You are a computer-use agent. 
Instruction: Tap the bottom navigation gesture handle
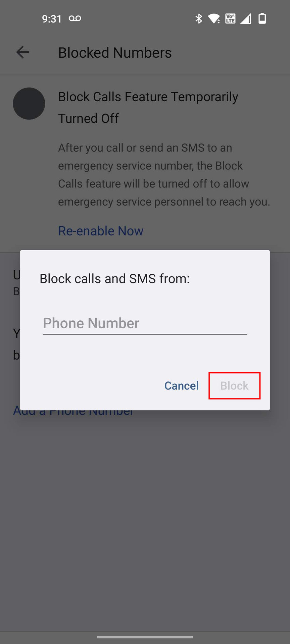[x=145, y=637]
